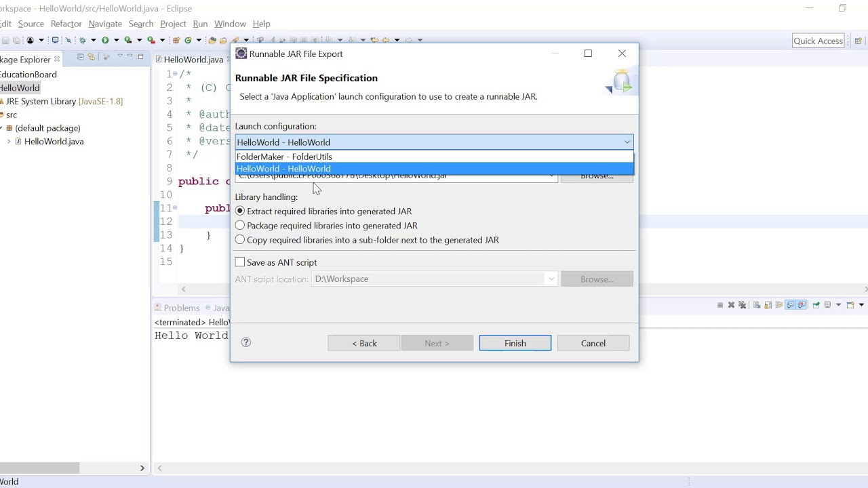Open the Window menu
This screenshot has width=868, height=488.
click(230, 24)
